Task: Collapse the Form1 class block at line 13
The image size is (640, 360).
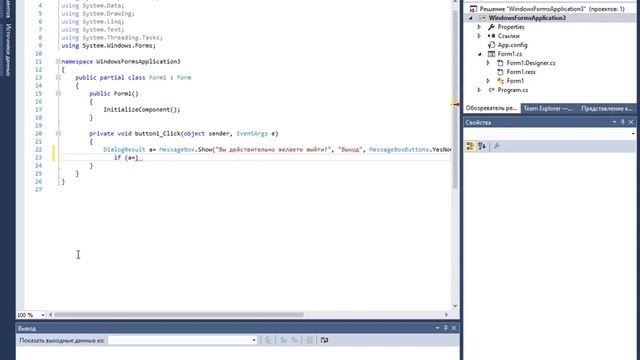Action: point(58,78)
